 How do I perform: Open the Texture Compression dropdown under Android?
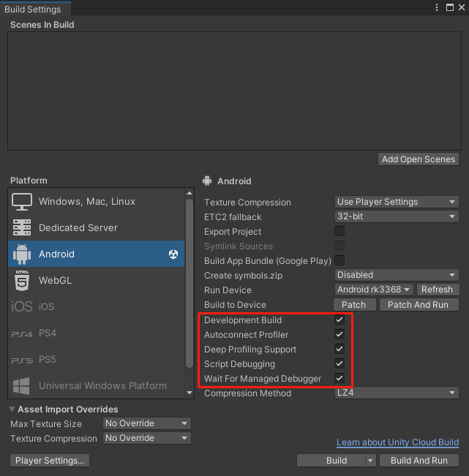tap(397, 202)
